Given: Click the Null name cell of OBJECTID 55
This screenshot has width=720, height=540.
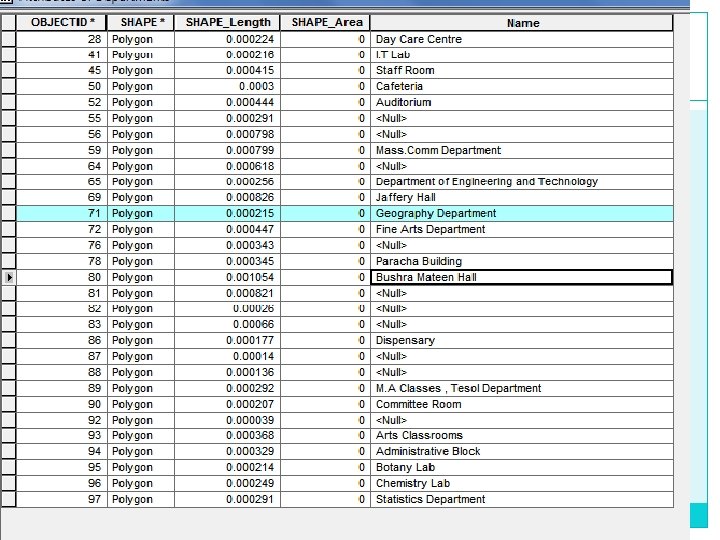Looking at the screenshot, I should [522, 118].
